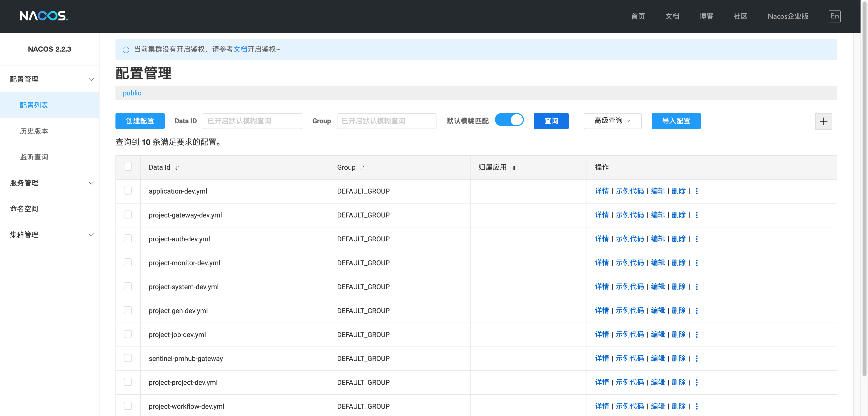
Task: Open more options for application-dev.yml
Action: 697,191
